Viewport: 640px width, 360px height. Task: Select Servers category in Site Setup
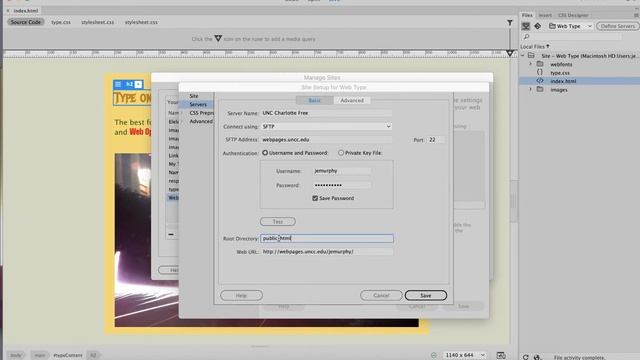(198, 104)
